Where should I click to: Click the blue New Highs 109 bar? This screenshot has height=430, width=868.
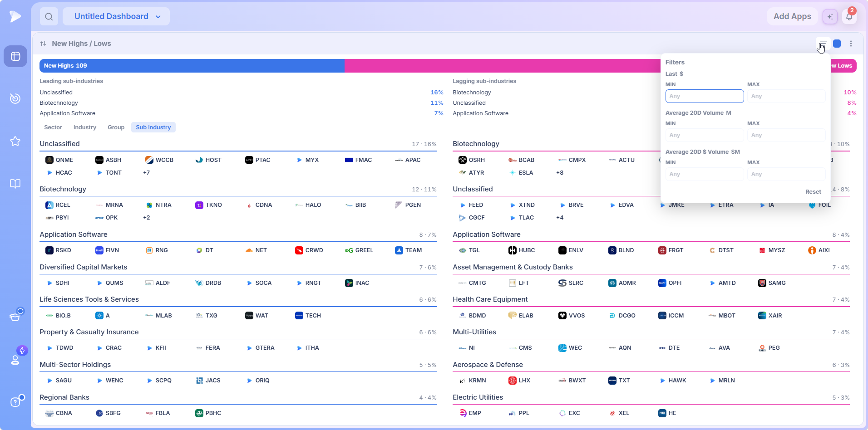(x=192, y=66)
